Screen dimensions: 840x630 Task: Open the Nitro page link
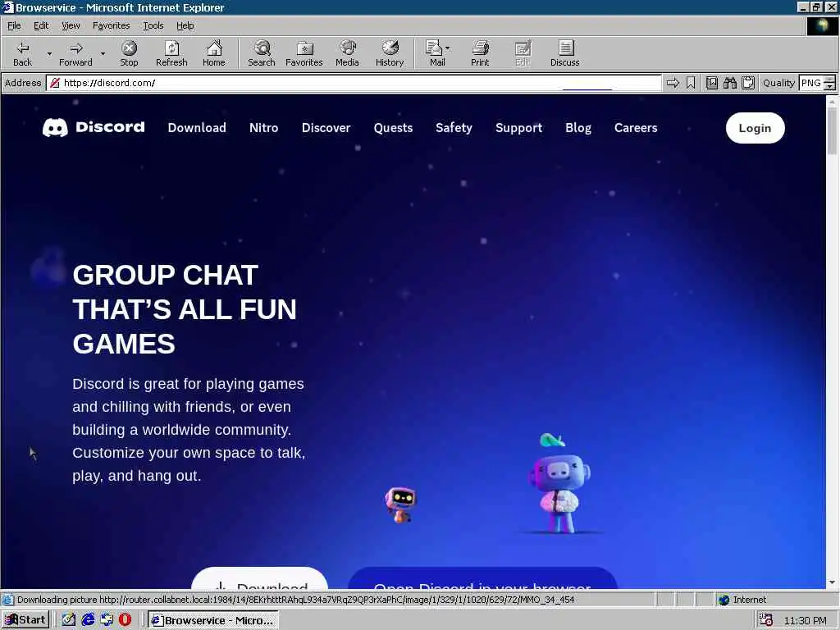coord(263,128)
